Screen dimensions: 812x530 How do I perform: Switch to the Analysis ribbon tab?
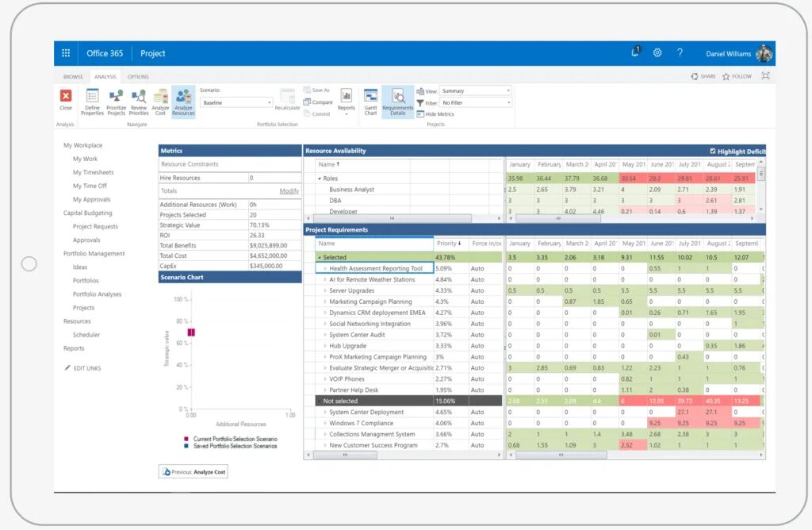(105, 77)
